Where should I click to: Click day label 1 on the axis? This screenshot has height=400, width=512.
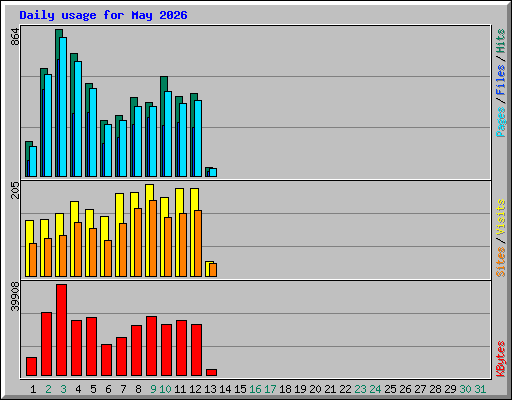coord(33,389)
